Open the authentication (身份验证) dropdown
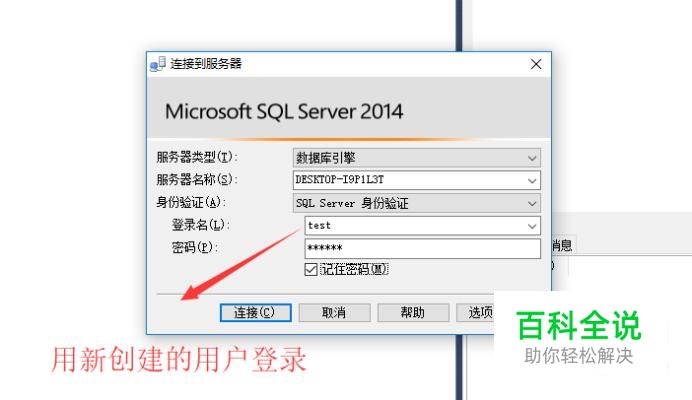This screenshot has width=692, height=400. pyautogui.click(x=417, y=203)
